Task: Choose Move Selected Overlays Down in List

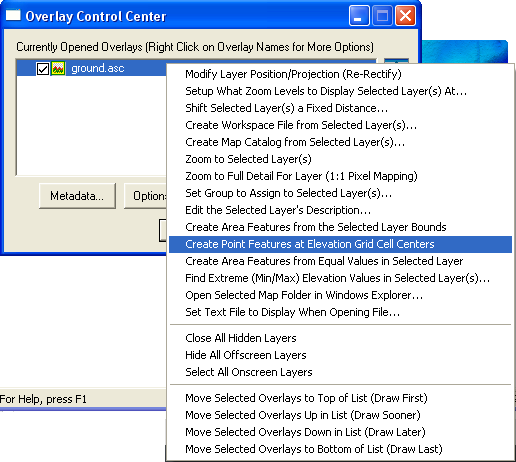Action: [340, 432]
